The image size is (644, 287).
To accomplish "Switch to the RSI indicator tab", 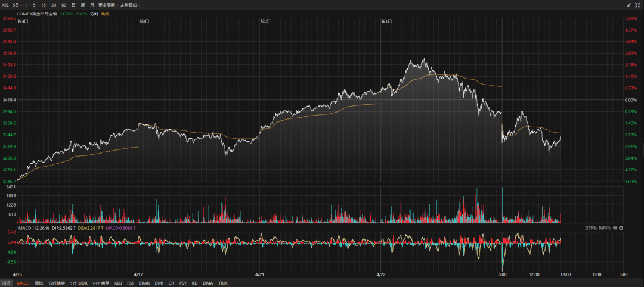I will (131, 283).
